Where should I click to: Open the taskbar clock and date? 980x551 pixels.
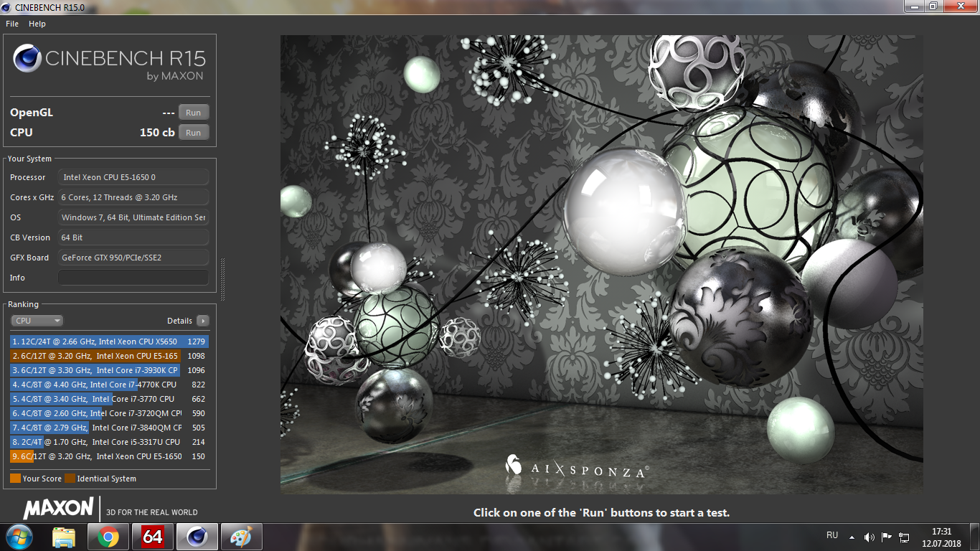[x=941, y=537]
